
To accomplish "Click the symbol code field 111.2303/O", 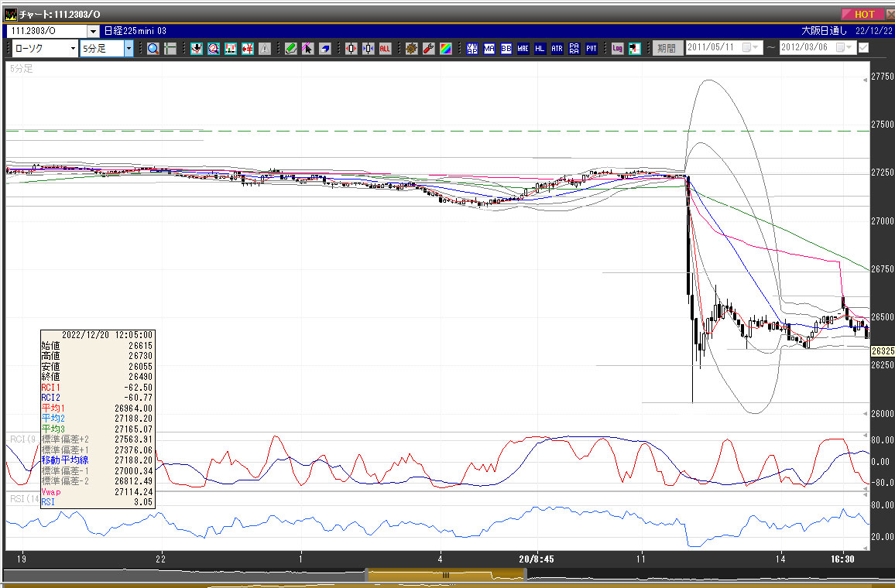I will coord(46,31).
